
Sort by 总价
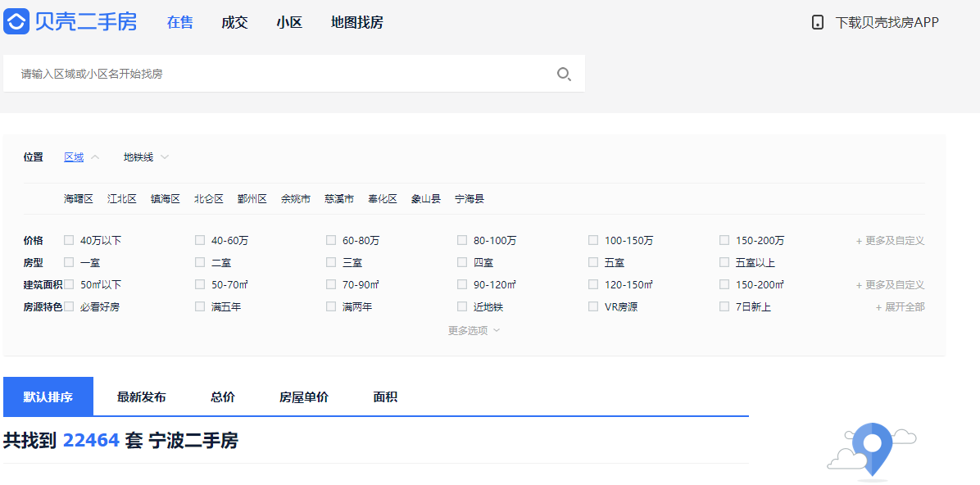tap(223, 397)
